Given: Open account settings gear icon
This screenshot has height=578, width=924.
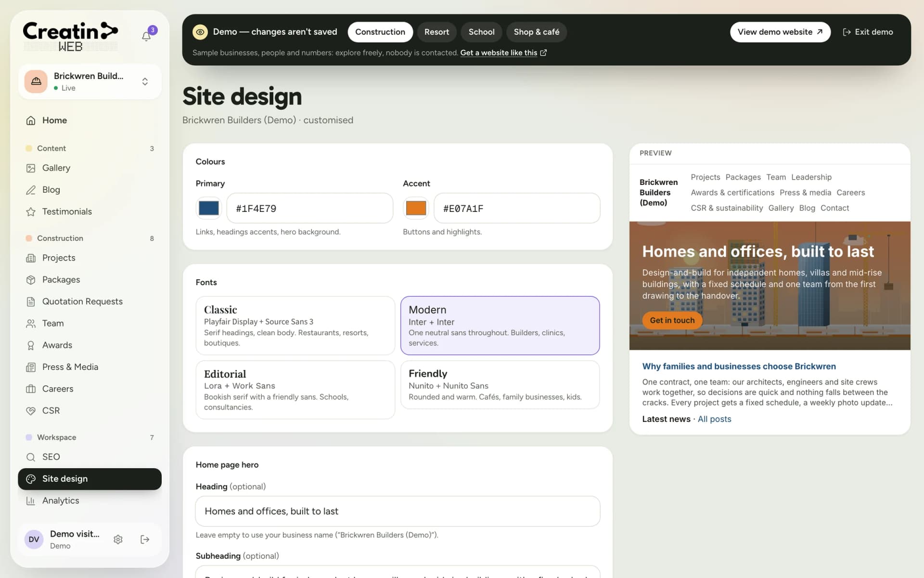Looking at the screenshot, I should coord(118,539).
